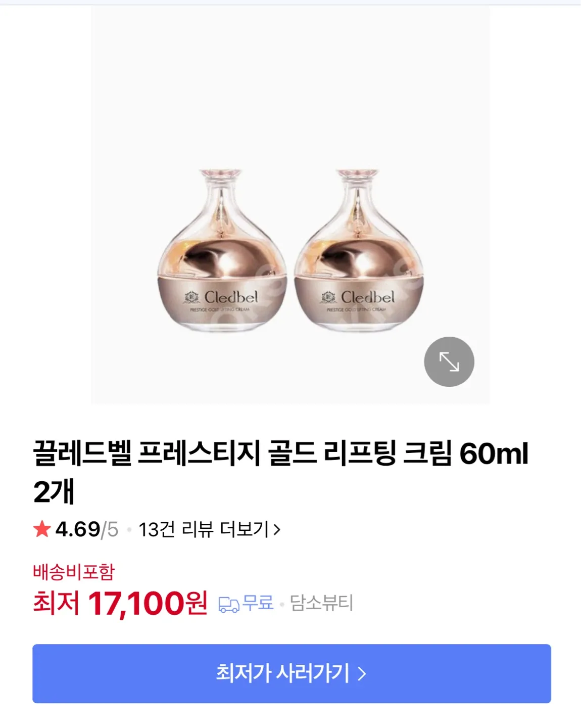Expand reviews with the chevron after 더보기

(x=277, y=529)
